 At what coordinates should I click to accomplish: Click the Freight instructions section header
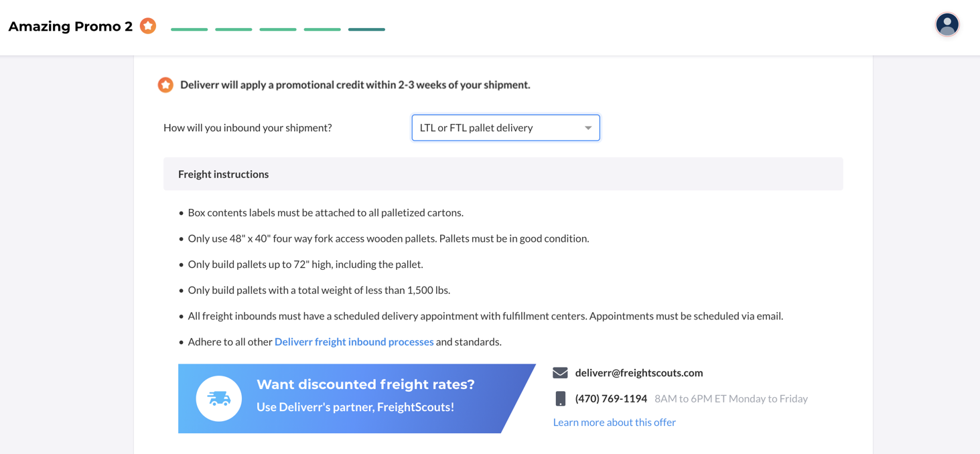[503, 174]
